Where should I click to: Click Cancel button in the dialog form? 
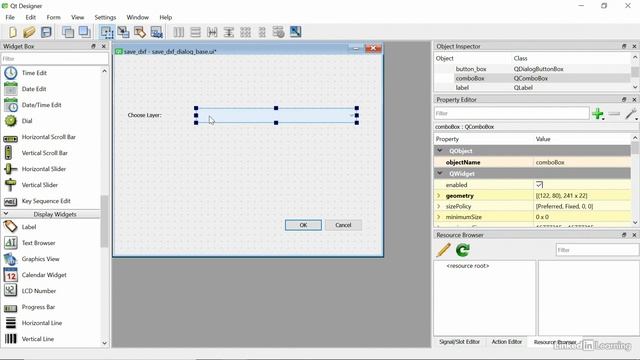343,225
